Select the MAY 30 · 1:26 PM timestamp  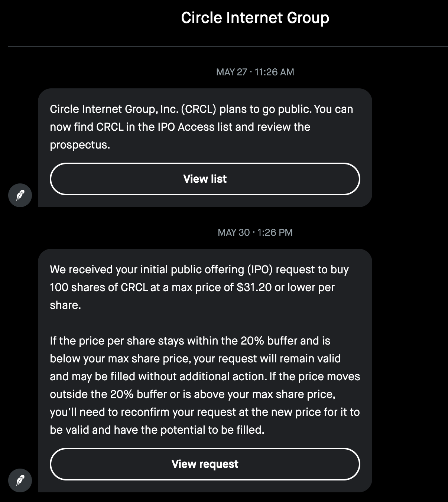(255, 232)
